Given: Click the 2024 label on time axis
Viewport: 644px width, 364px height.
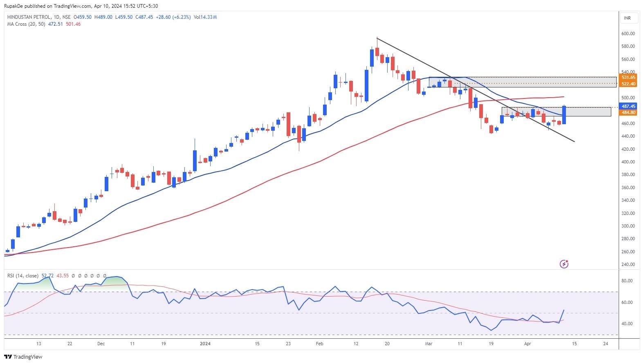Looking at the screenshot, I should point(205,344).
